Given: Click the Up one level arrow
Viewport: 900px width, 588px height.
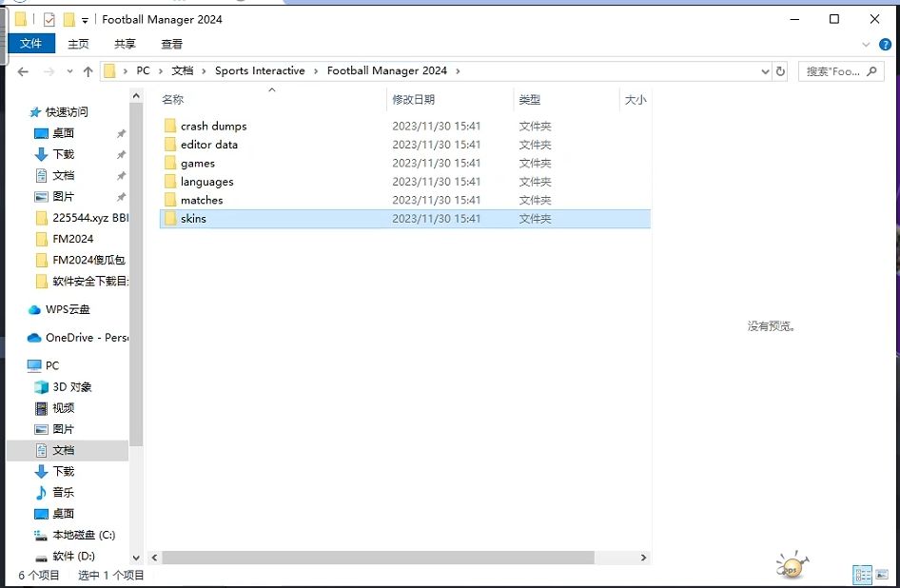Looking at the screenshot, I should [88, 71].
